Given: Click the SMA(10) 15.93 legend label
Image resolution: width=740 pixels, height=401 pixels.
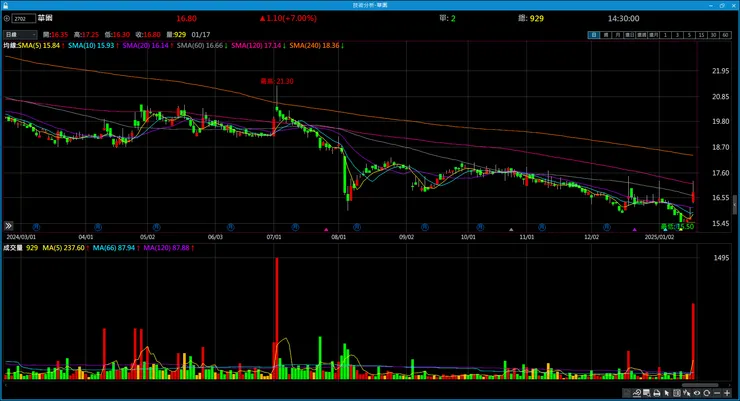Looking at the screenshot, I should click(93, 46).
